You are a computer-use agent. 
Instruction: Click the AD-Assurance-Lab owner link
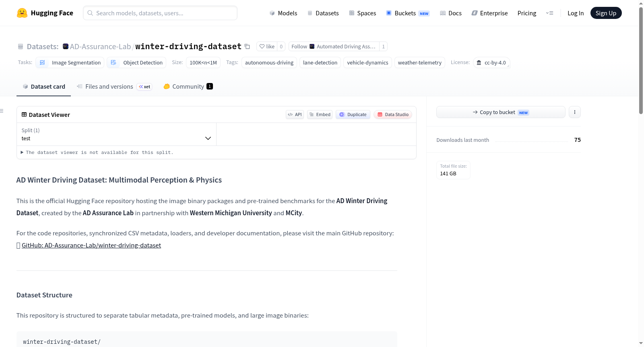[100, 46]
